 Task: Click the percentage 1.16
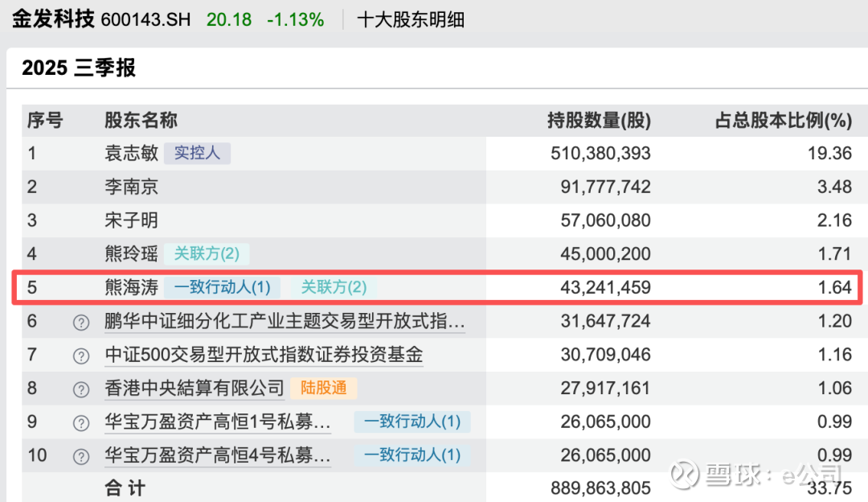(834, 355)
